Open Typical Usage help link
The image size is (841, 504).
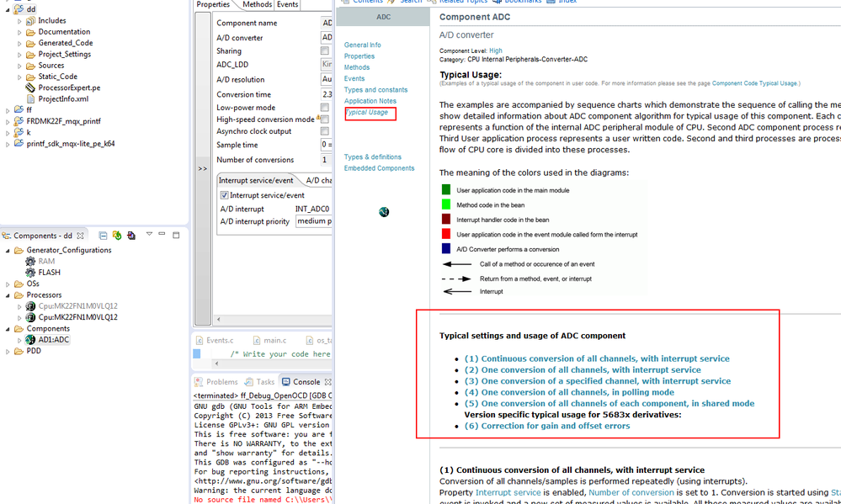coord(367,112)
